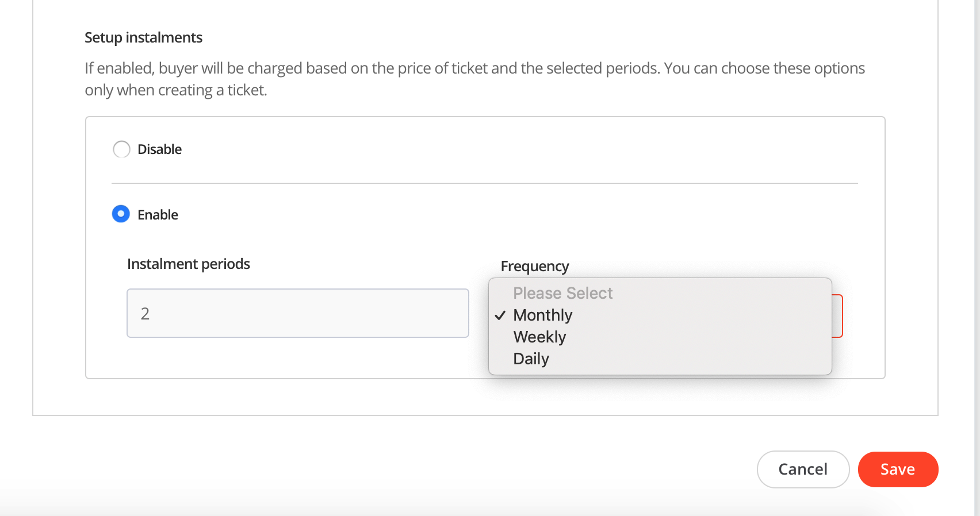The image size is (980, 516).
Task: Click the checkmark icon beside Monthly
Action: point(500,315)
